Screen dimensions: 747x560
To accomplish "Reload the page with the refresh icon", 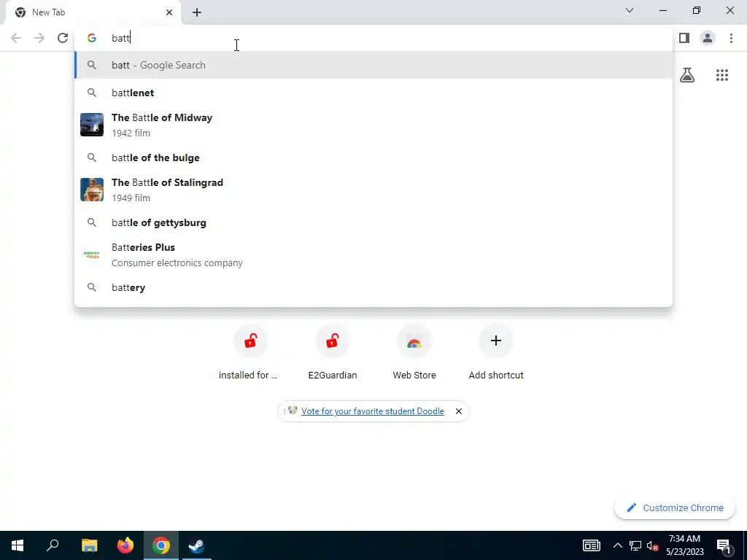I will click(x=63, y=38).
